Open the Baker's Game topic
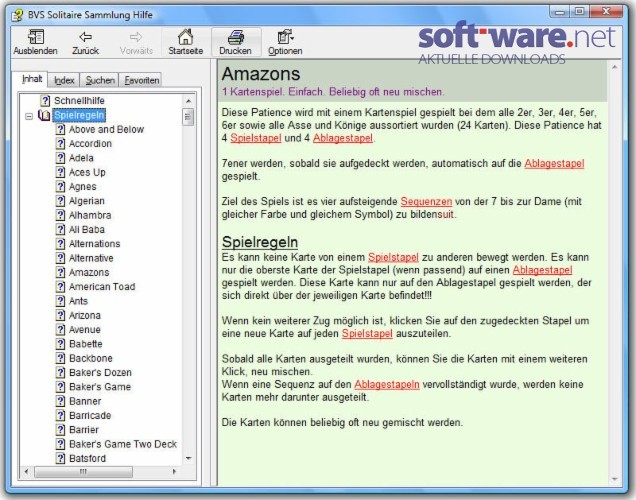Image resolution: width=636 pixels, height=500 pixels. [100, 387]
